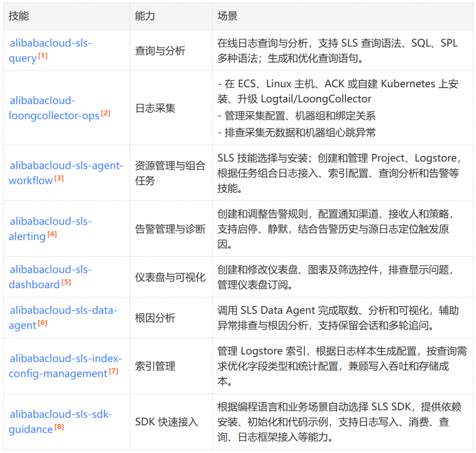This screenshot has height=453, width=476.
Task: Click the SLS 技能选择与安装 scenario description
Action: 340,173
